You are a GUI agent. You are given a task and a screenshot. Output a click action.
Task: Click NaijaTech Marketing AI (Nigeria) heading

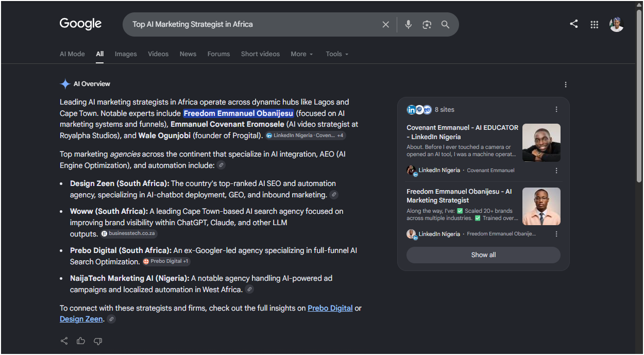pyautogui.click(x=129, y=278)
